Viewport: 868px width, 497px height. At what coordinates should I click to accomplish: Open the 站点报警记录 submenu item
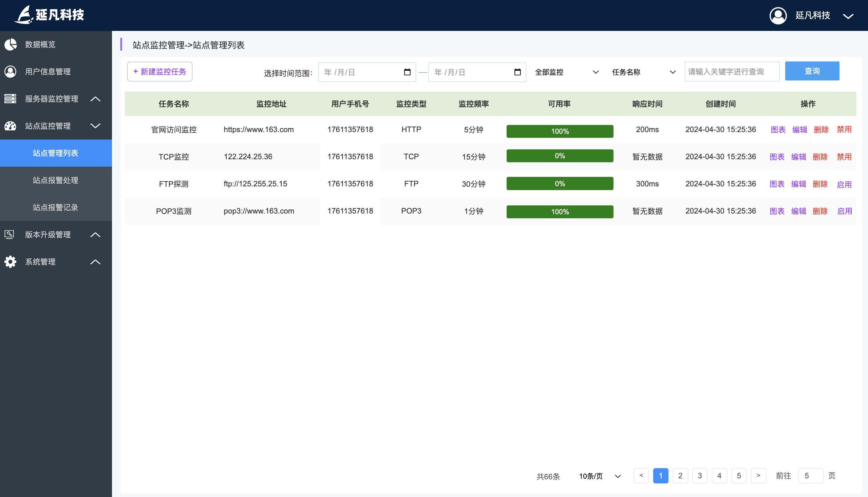[x=56, y=207]
